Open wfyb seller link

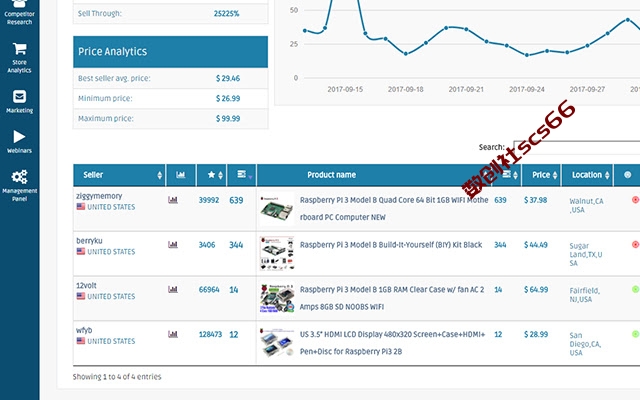click(84, 330)
